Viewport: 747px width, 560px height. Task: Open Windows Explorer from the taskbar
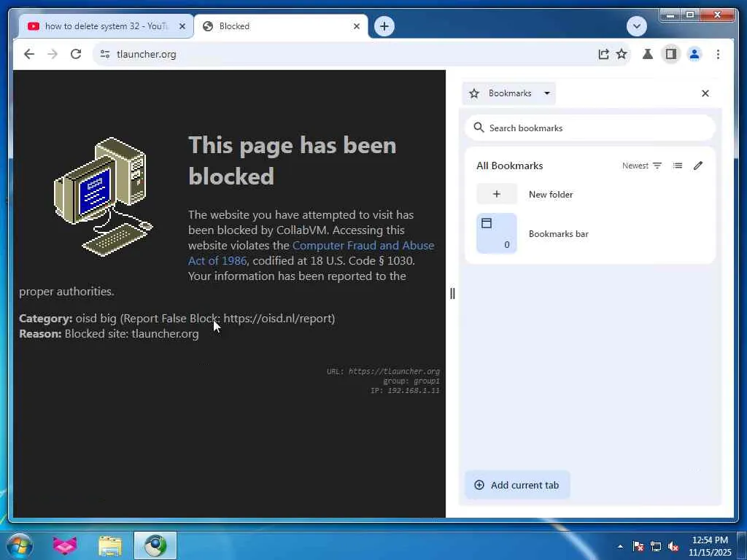(x=110, y=545)
